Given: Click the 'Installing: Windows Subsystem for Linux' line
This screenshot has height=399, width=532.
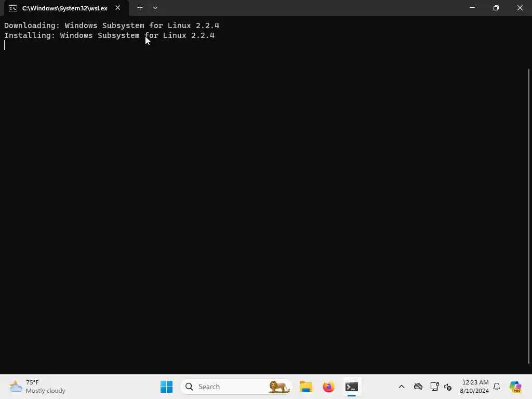Looking at the screenshot, I should pyautogui.click(x=109, y=35).
